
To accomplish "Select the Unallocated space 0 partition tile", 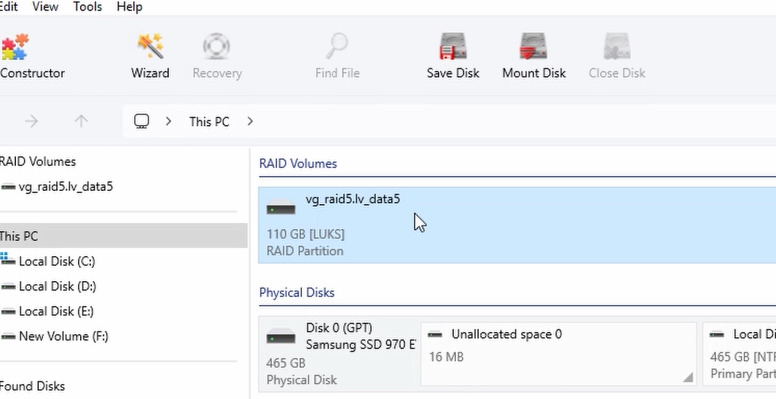I will (559, 354).
